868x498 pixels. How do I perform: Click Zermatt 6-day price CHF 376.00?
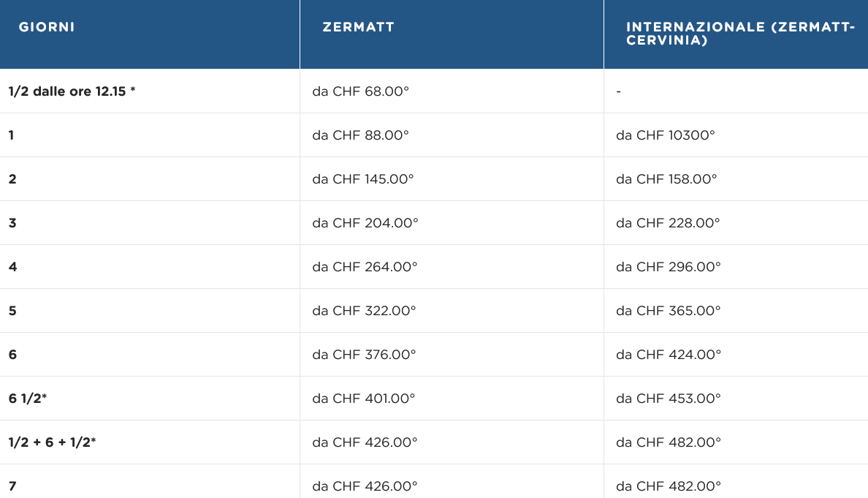pos(365,355)
